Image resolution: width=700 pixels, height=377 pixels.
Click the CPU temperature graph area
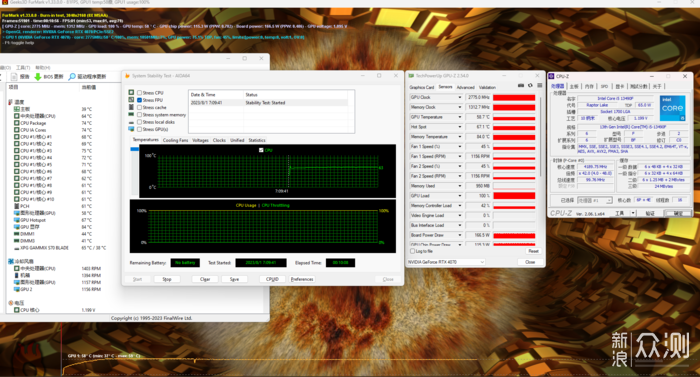267,171
